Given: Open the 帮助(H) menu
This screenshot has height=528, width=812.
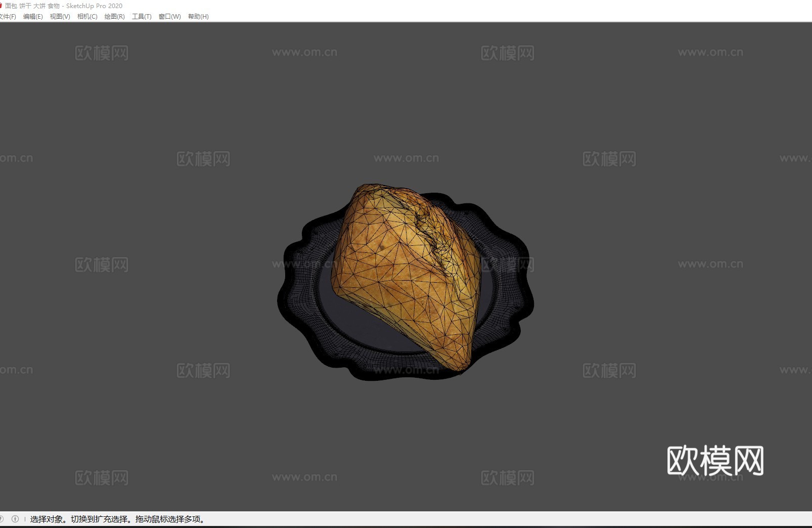Looking at the screenshot, I should click(x=198, y=17).
